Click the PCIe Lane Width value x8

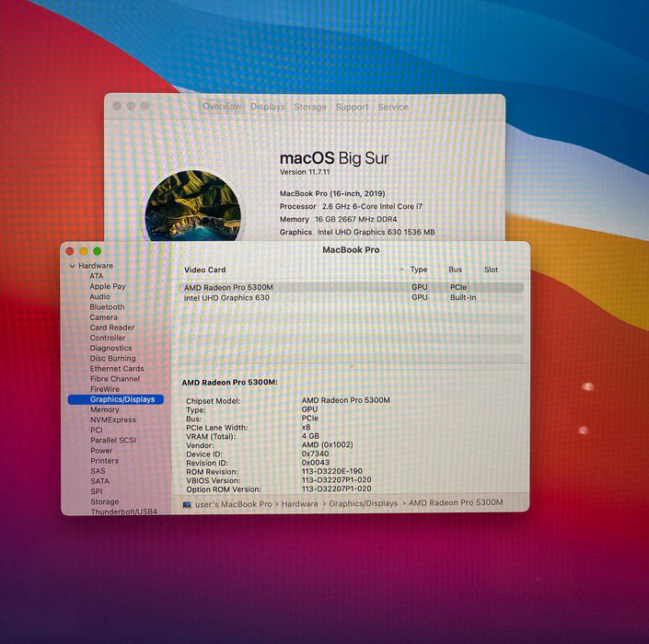(x=306, y=427)
